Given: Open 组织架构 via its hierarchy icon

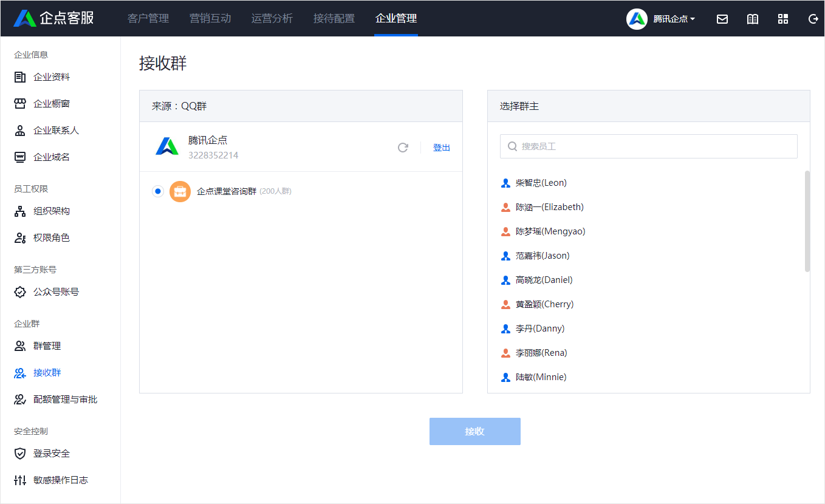Looking at the screenshot, I should [19, 211].
